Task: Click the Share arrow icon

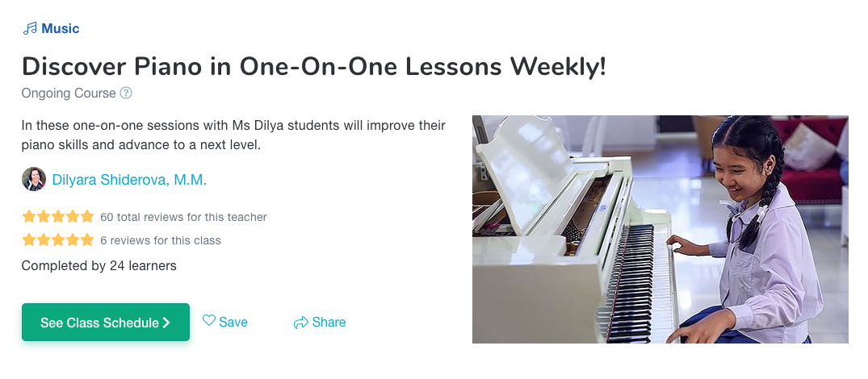Action: coord(300,323)
